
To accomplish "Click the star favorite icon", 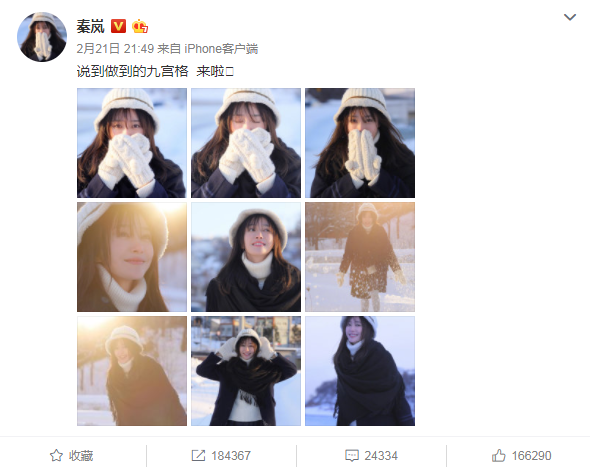I will pos(56,456).
